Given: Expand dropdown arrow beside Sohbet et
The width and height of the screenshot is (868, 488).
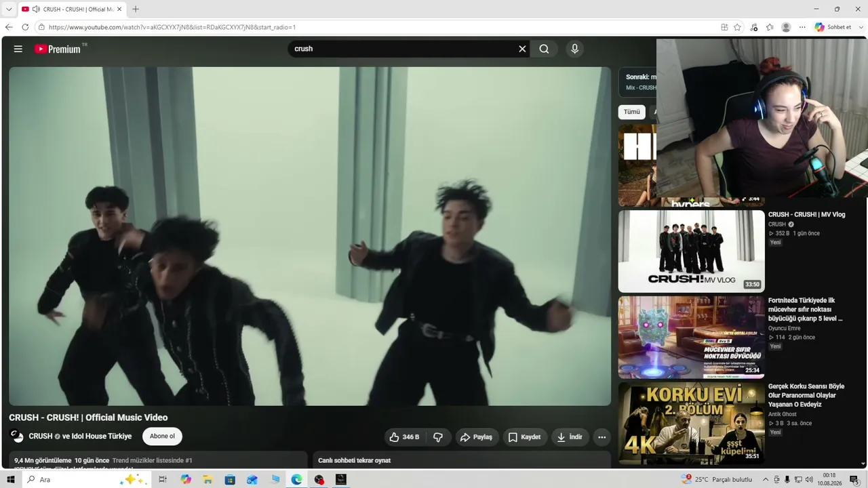Looking at the screenshot, I should [x=861, y=27].
